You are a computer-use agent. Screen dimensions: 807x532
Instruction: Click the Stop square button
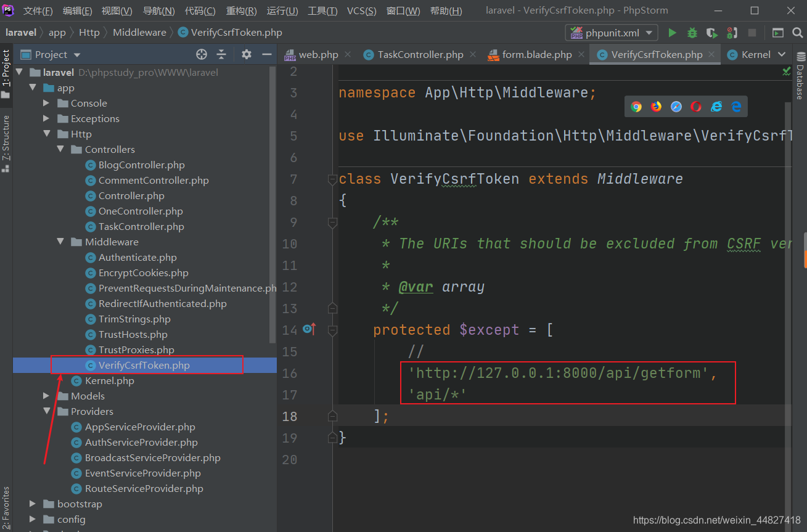(752, 33)
